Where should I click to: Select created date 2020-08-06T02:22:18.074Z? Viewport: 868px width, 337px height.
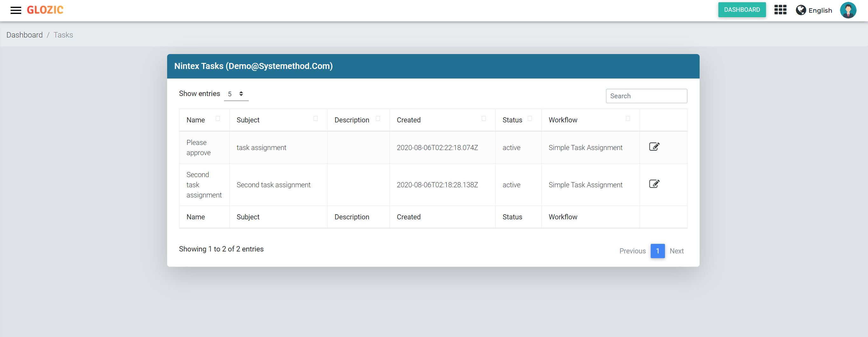pos(437,148)
